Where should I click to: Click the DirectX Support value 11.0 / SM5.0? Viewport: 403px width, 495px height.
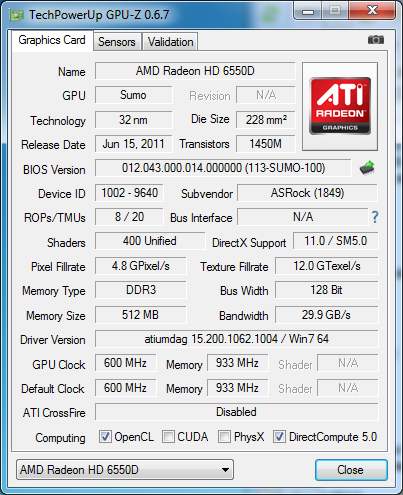point(336,241)
